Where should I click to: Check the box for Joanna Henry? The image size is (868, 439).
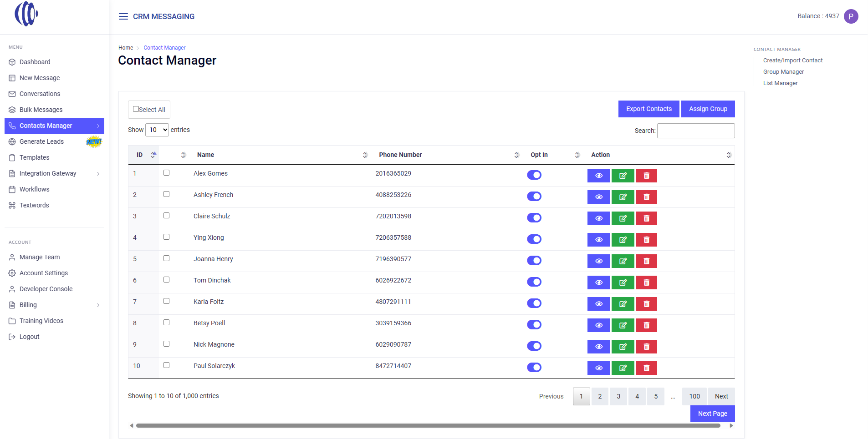166,258
